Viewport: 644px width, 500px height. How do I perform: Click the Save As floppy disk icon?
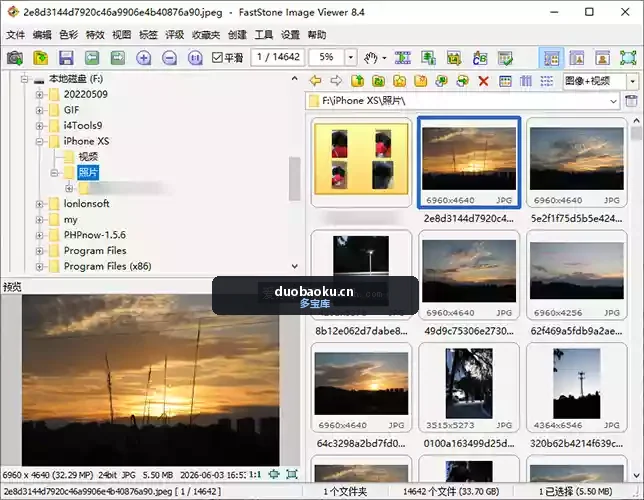tap(66, 58)
